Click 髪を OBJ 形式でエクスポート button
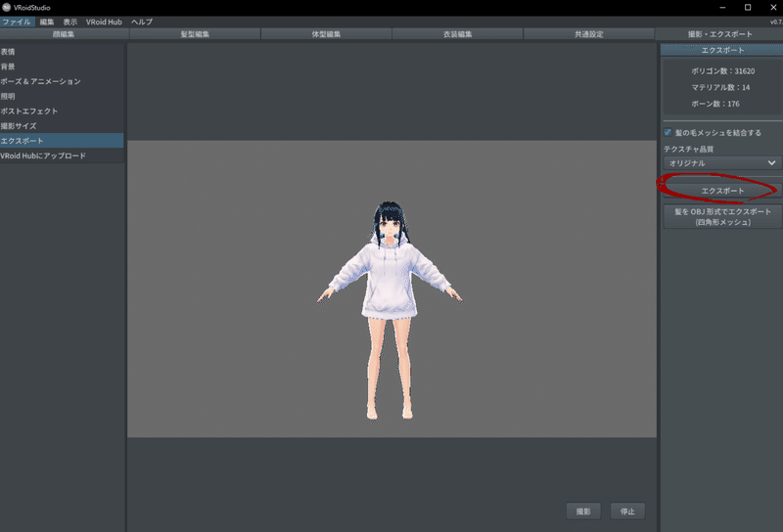The image size is (783, 532). (722, 216)
